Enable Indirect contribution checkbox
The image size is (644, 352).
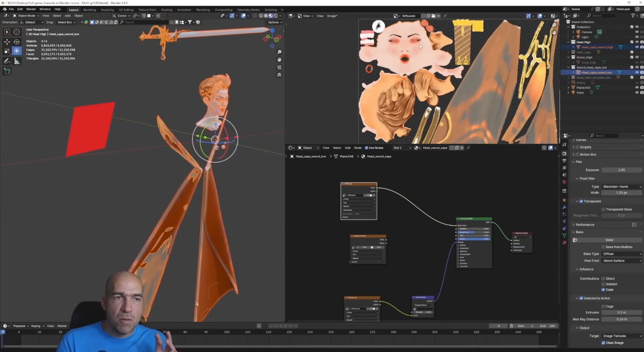point(603,284)
